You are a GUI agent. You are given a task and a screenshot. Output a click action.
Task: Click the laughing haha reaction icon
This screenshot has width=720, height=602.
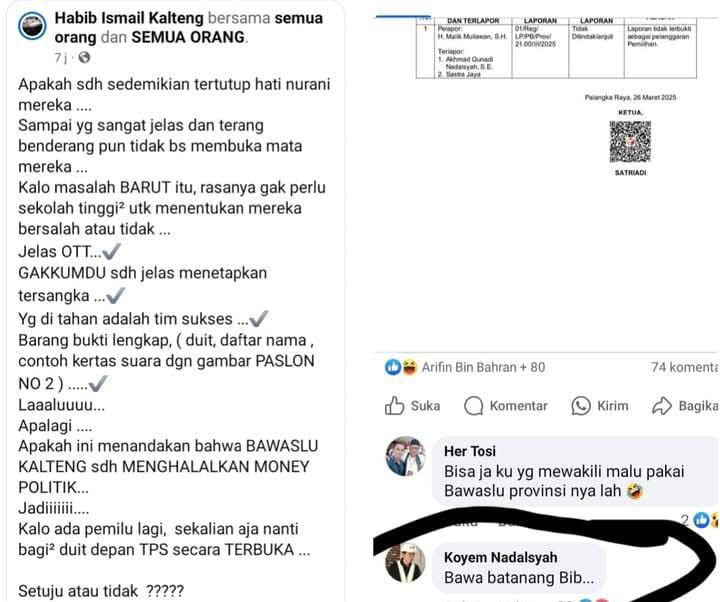coord(409,367)
